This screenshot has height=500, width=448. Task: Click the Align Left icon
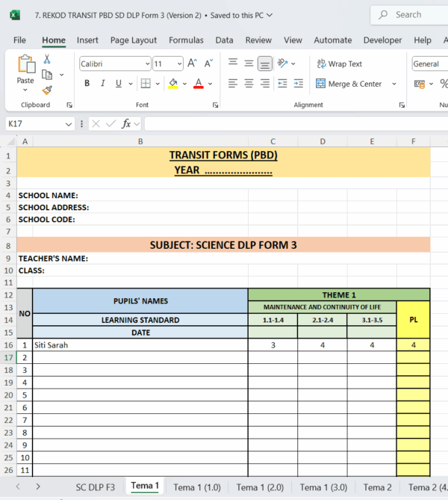coord(232,84)
